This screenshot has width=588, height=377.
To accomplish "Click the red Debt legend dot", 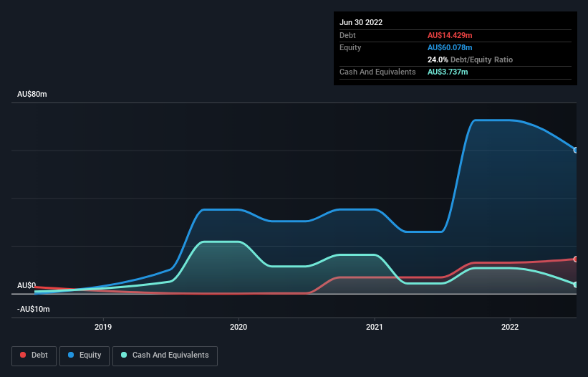I will [x=23, y=355].
